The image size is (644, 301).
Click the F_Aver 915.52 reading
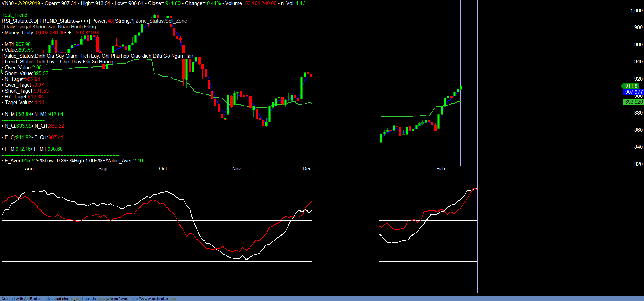(x=29, y=161)
